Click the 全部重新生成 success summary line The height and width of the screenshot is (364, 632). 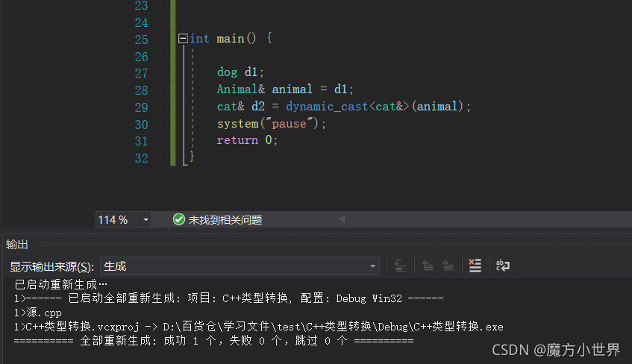pyautogui.click(x=213, y=341)
